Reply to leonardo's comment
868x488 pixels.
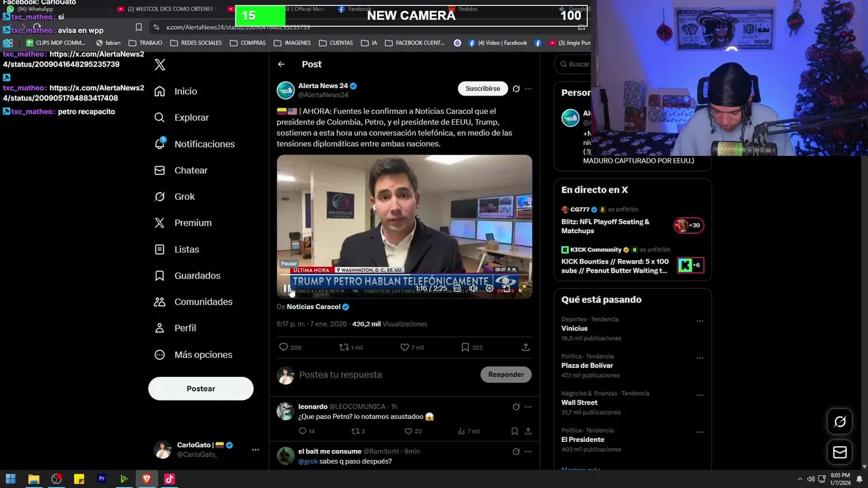tap(302, 431)
